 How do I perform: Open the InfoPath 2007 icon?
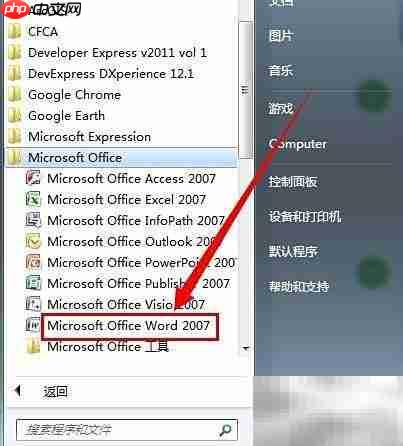pyautogui.click(x=33, y=220)
